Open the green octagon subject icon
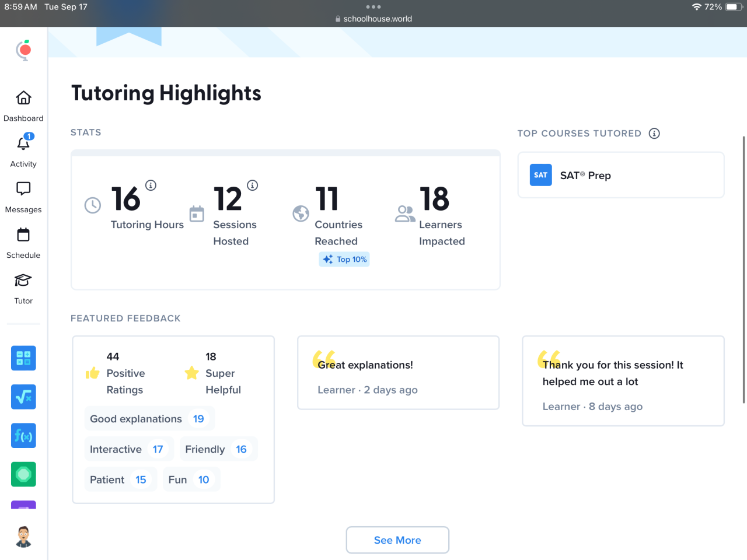Screen dimensions: 747x560 point(23,474)
